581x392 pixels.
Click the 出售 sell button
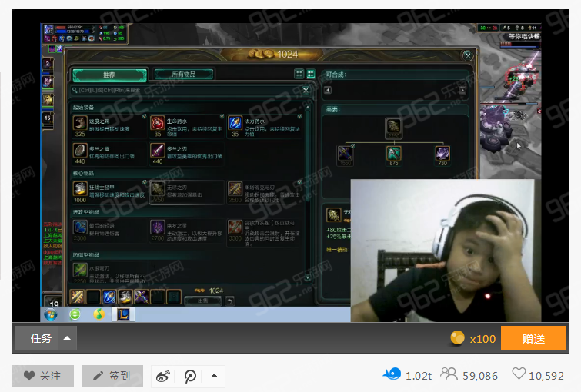click(x=202, y=301)
